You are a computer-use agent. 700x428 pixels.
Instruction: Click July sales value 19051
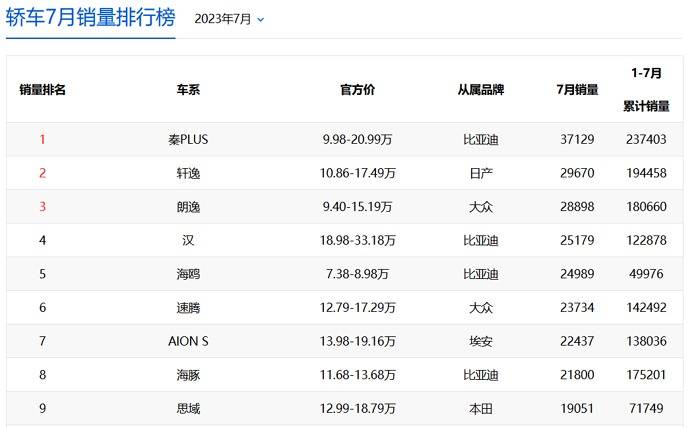pyautogui.click(x=577, y=408)
